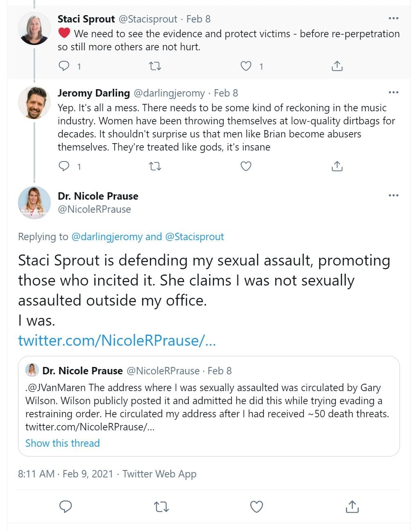View Jeromy Darling's profile picture
The height and width of the screenshot is (531, 420).
pyautogui.click(x=34, y=103)
